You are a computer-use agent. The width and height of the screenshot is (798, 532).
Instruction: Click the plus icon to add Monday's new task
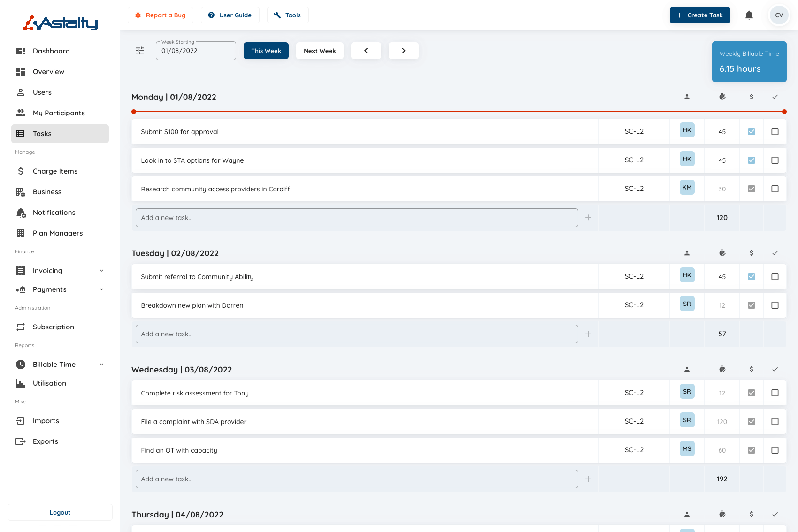(588, 217)
